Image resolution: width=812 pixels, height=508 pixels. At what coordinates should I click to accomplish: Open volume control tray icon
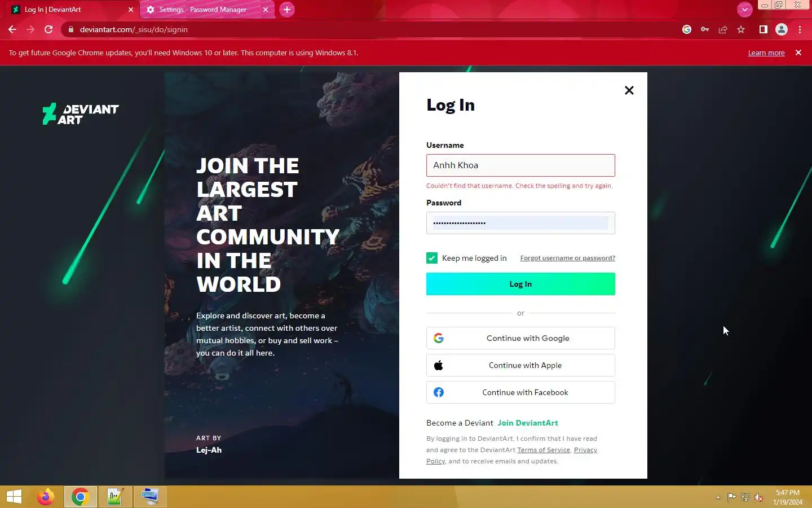pos(759,497)
